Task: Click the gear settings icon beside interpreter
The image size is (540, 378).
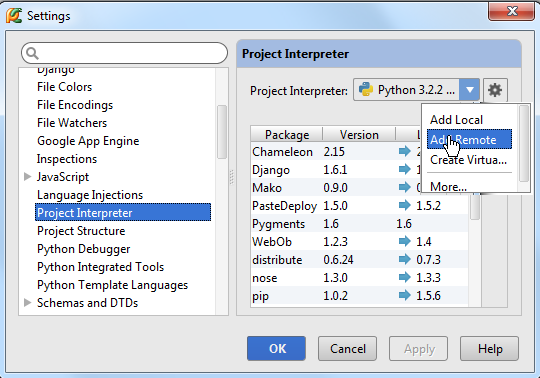Action: 495,90
